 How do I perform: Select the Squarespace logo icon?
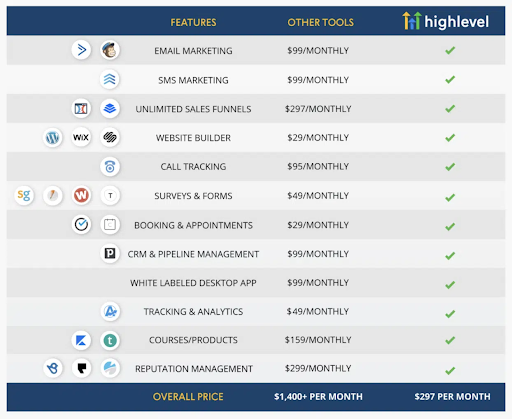110,137
